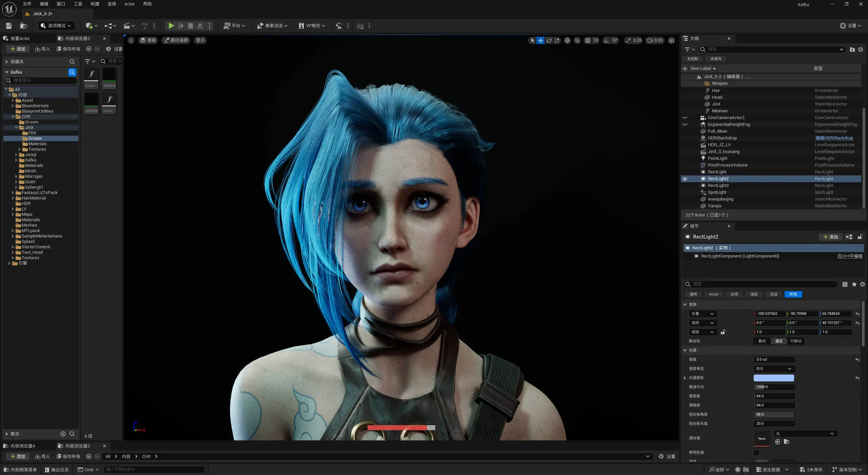Image resolution: width=868 pixels, height=475 pixels.
Task: Click the Stop simulation square button
Action: coord(191,26)
